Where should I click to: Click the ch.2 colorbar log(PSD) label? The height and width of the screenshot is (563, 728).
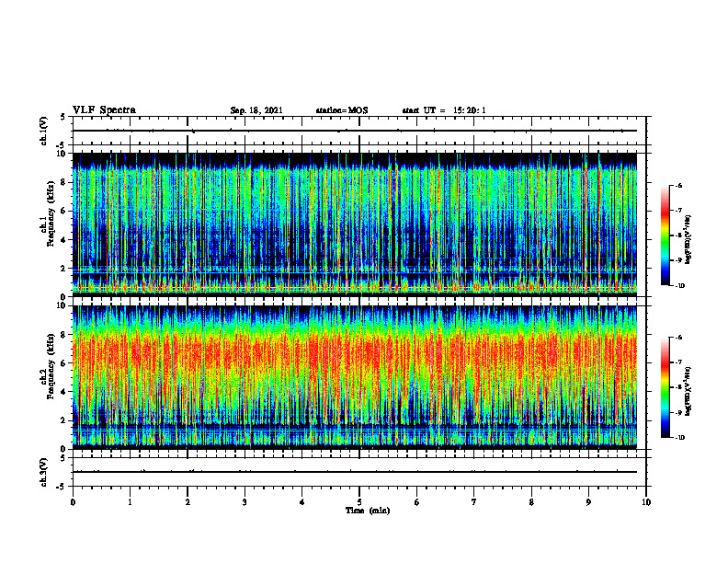[x=688, y=392]
